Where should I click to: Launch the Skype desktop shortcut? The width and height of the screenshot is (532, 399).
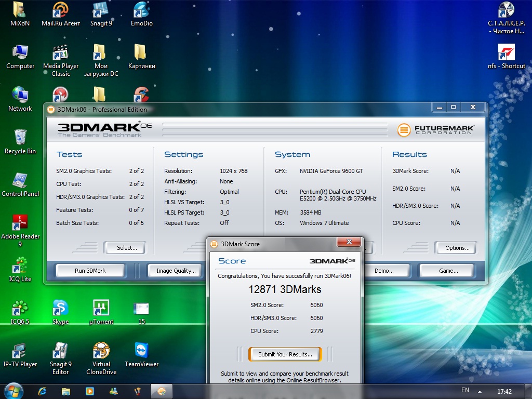[60, 312]
